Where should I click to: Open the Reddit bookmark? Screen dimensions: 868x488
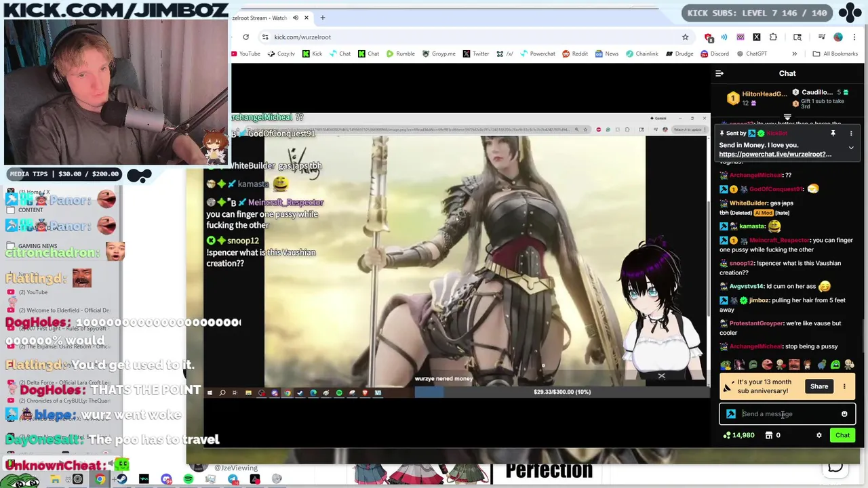[x=575, y=54]
